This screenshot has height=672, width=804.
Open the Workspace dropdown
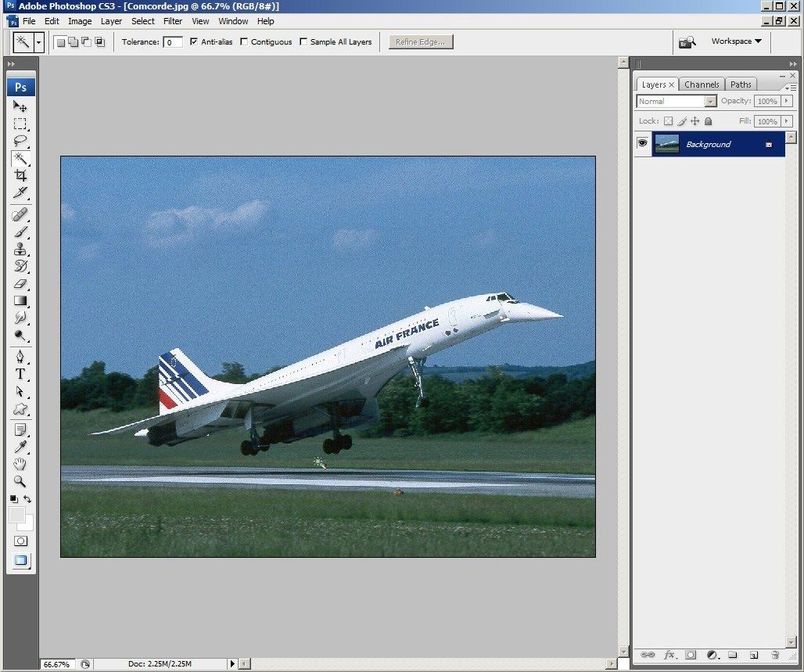click(736, 41)
